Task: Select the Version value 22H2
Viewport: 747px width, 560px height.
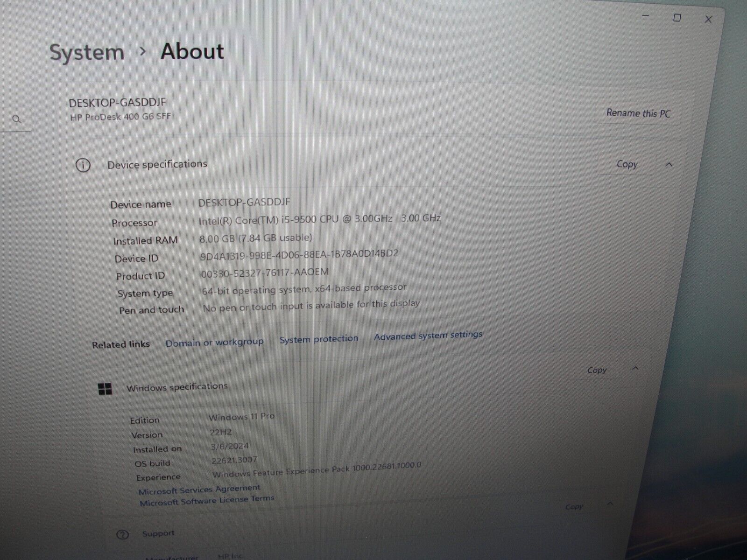Action: pos(221,432)
